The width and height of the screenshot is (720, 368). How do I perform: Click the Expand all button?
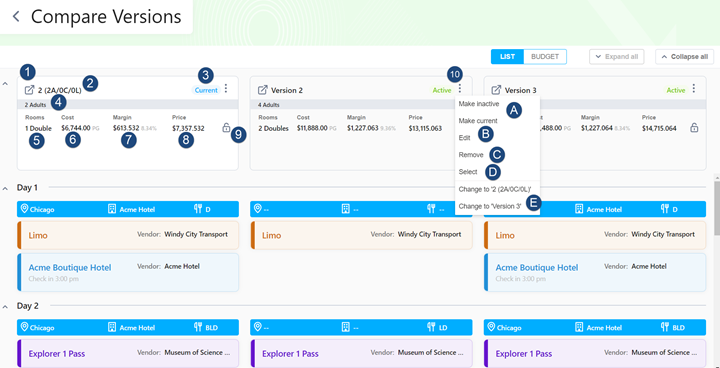(617, 57)
